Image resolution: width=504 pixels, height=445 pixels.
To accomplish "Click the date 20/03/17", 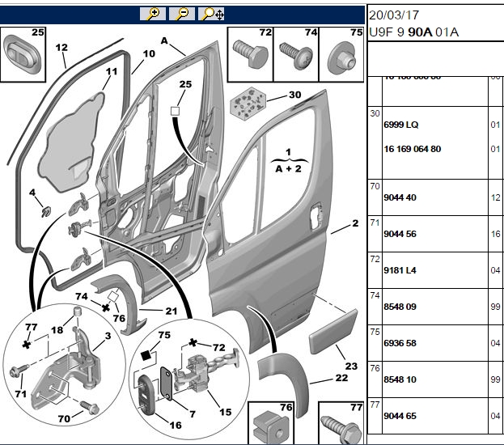I will [394, 15].
